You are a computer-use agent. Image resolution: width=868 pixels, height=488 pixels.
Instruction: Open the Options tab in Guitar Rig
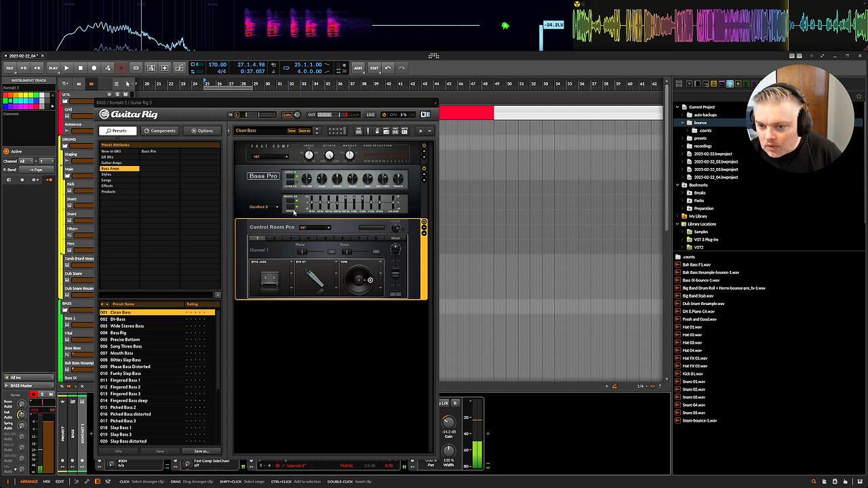pyautogui.click(x=202, y=131)
